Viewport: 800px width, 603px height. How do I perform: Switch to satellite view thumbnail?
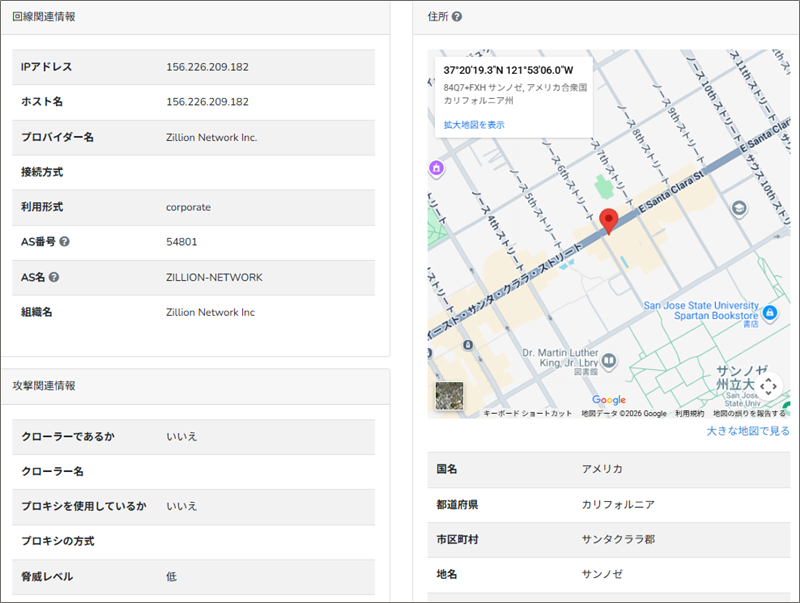click(449, 396)
